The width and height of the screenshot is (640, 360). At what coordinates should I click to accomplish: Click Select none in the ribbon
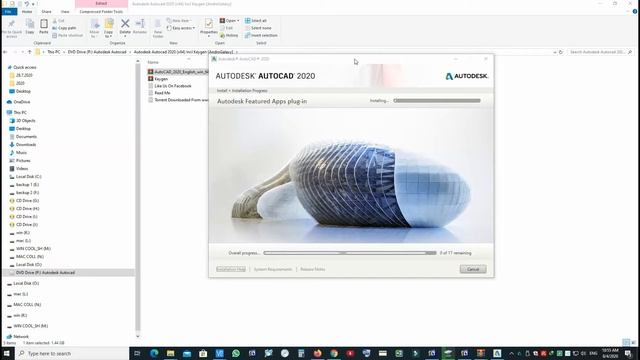pyautogui.click(x=258, y=28)
